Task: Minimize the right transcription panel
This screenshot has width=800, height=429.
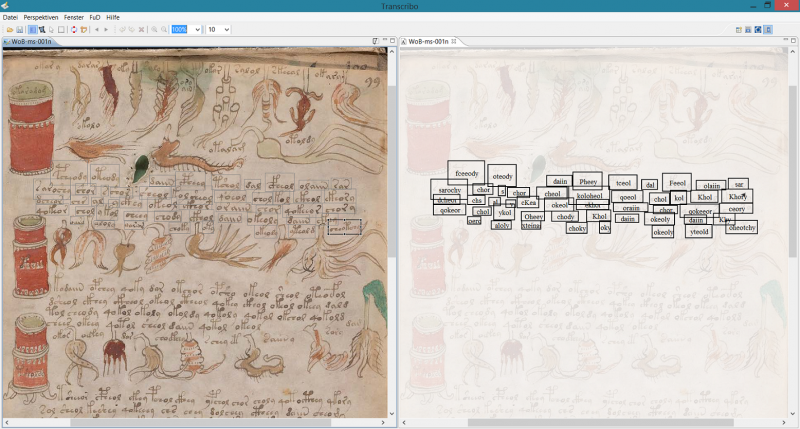Action: pos(786,40)
